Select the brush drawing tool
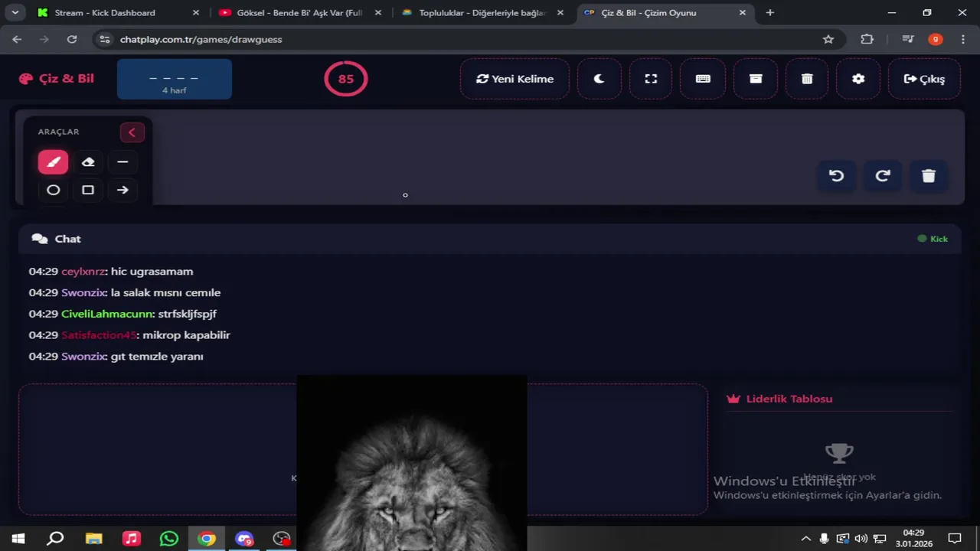The height and width of the screenshot is (551, 980). point(53,162)
